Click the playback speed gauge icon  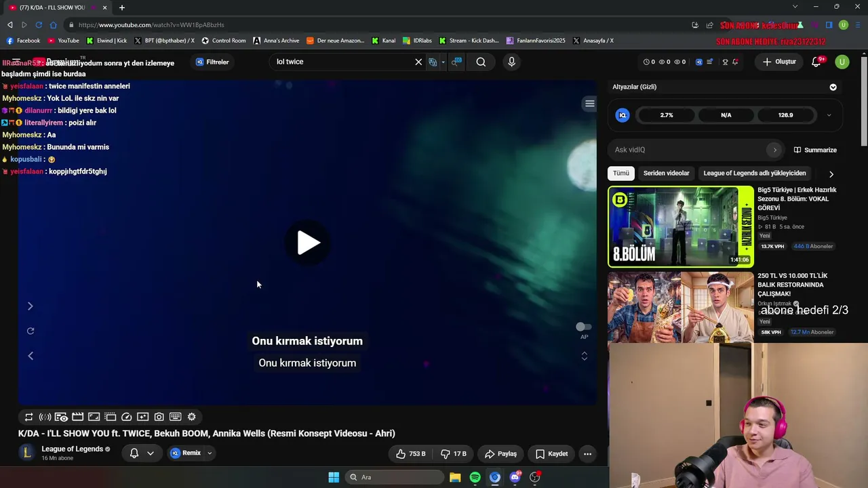pos(126,417)
